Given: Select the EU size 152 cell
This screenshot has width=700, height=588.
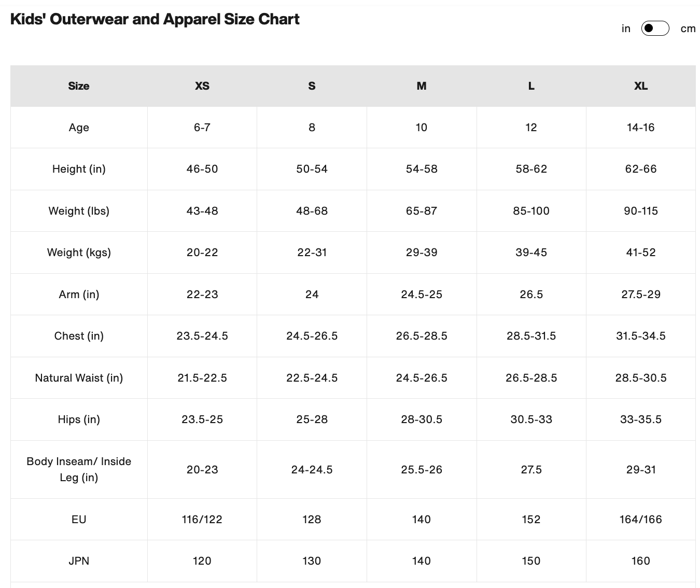Looking at the screenshot, I should click(531, 520).
